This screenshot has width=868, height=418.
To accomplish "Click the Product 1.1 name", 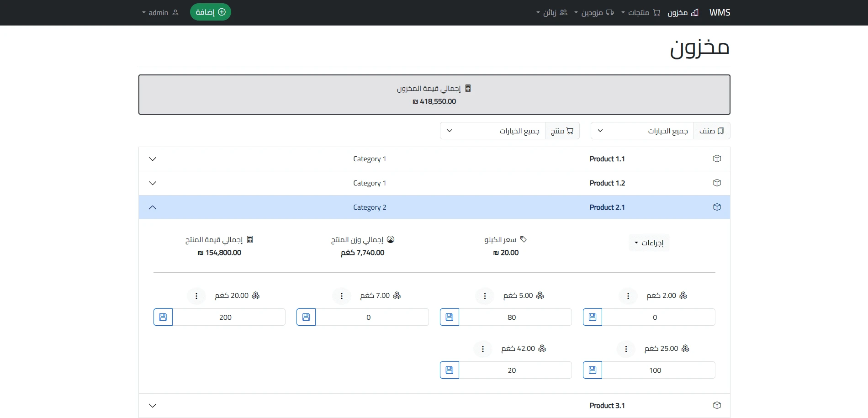I will (x=607, y=159).
